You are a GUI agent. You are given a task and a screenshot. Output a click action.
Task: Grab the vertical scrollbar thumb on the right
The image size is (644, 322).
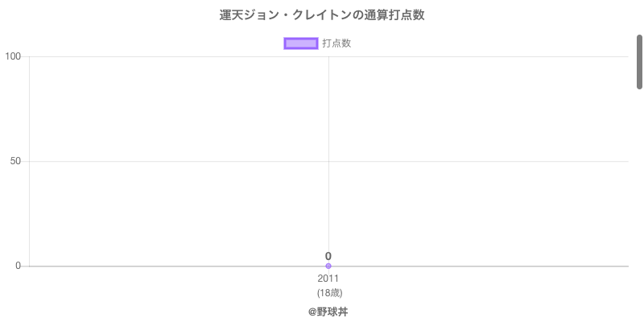639,61
